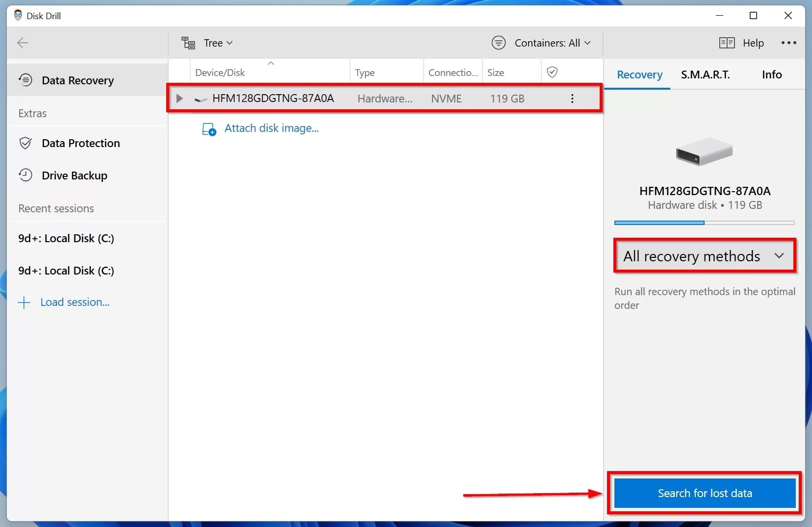Sort by Size column header
This screenshot has height=527, width=812.
click(512, 73)
